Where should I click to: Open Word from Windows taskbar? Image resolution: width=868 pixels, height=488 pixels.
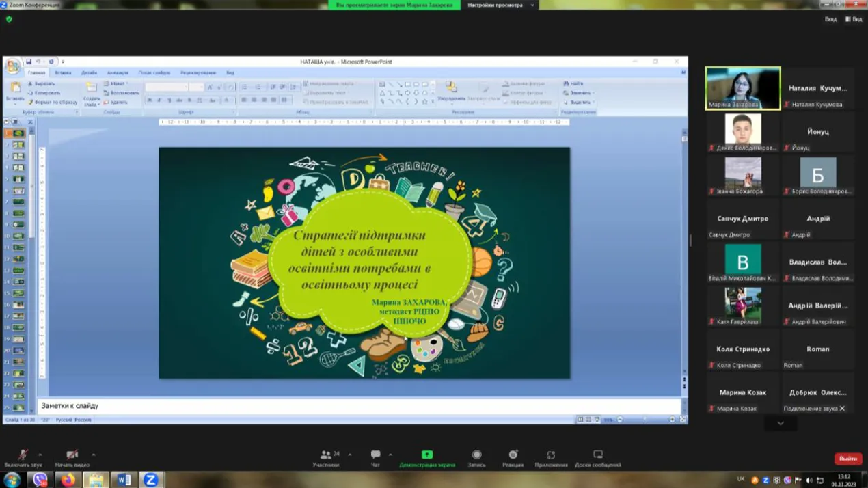click(124, 480)
